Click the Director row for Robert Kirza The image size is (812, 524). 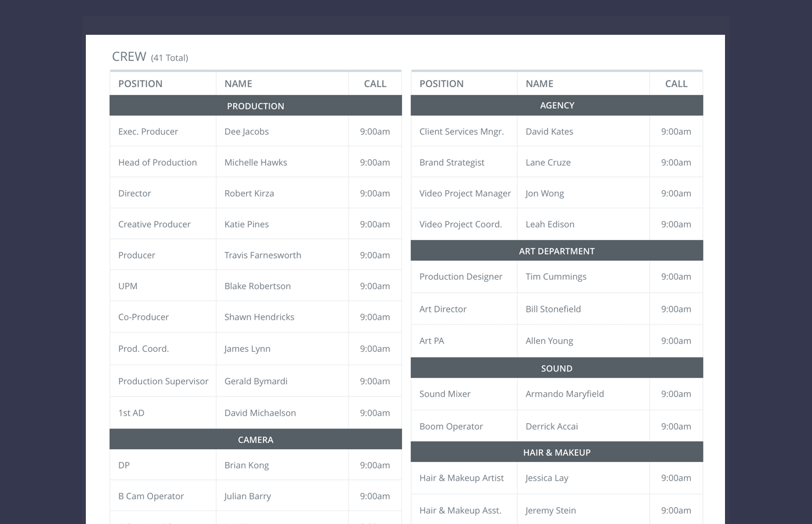click(249, 193)
